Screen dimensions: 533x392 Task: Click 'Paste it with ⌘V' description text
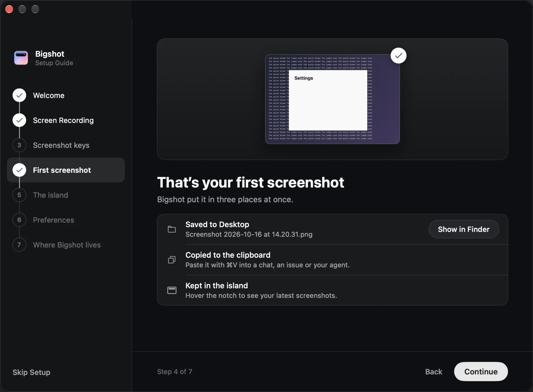tap(267, 265)
